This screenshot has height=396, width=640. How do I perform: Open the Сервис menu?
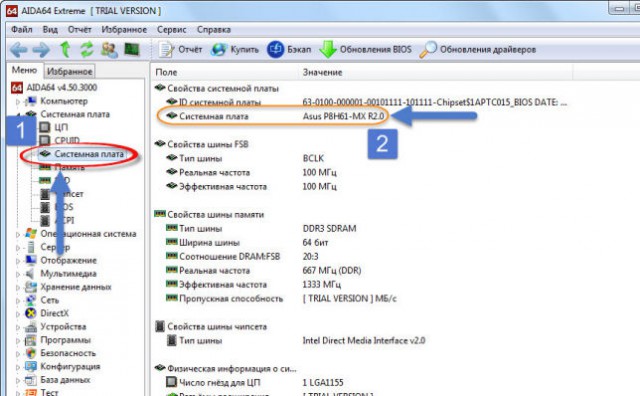point(171,30)
